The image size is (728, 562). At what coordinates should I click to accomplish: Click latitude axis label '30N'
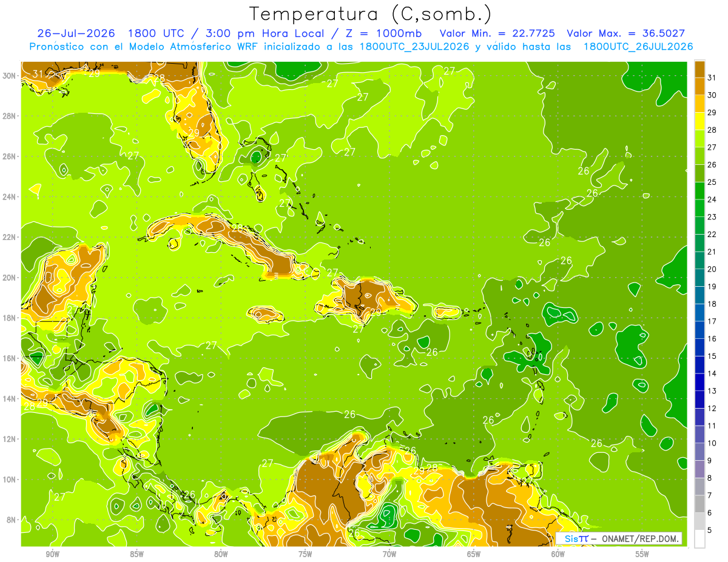(x=10, y=76)
